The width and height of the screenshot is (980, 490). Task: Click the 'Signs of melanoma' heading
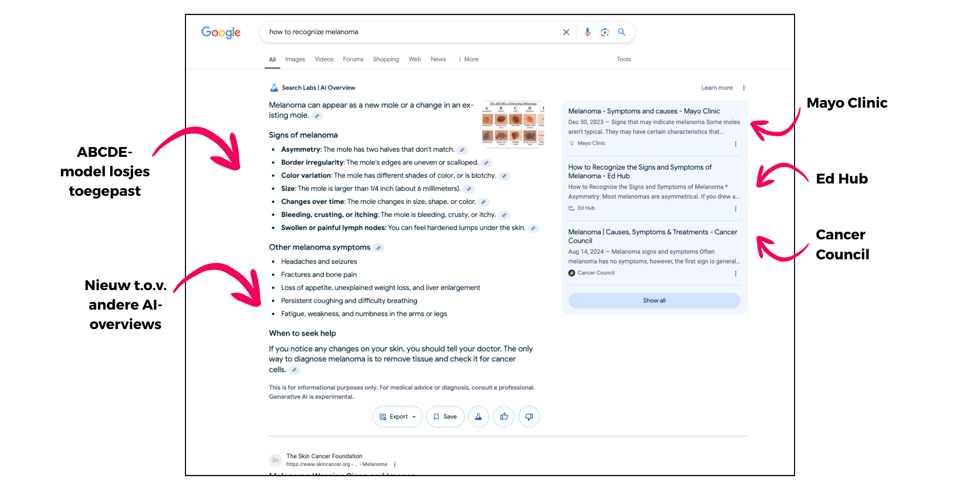[303, 135]
